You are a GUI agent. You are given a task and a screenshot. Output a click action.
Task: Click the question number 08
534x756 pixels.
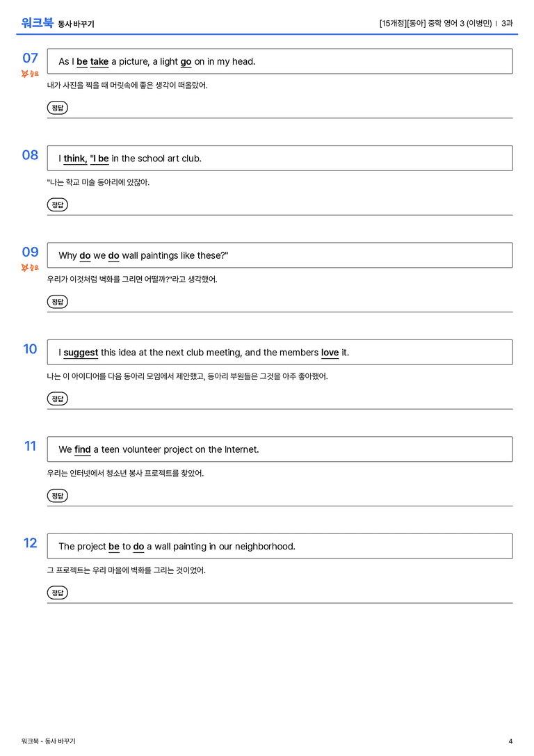(31, 155)
